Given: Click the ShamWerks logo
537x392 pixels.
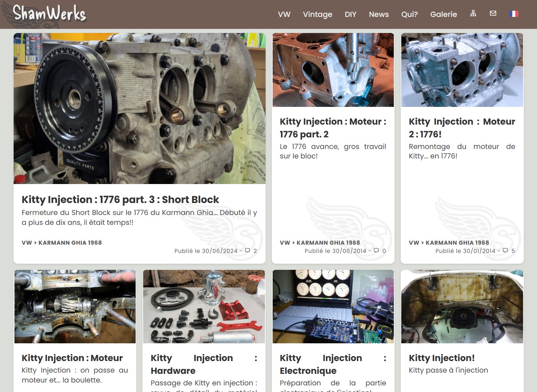Looking at the screenshot, I should tap(49, 13).
